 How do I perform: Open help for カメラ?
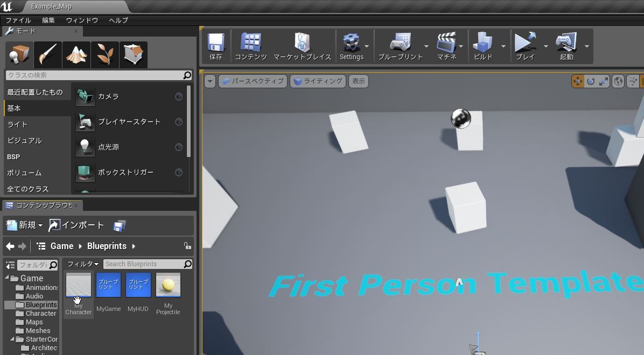pyautogui.click(x=179, y=96)
